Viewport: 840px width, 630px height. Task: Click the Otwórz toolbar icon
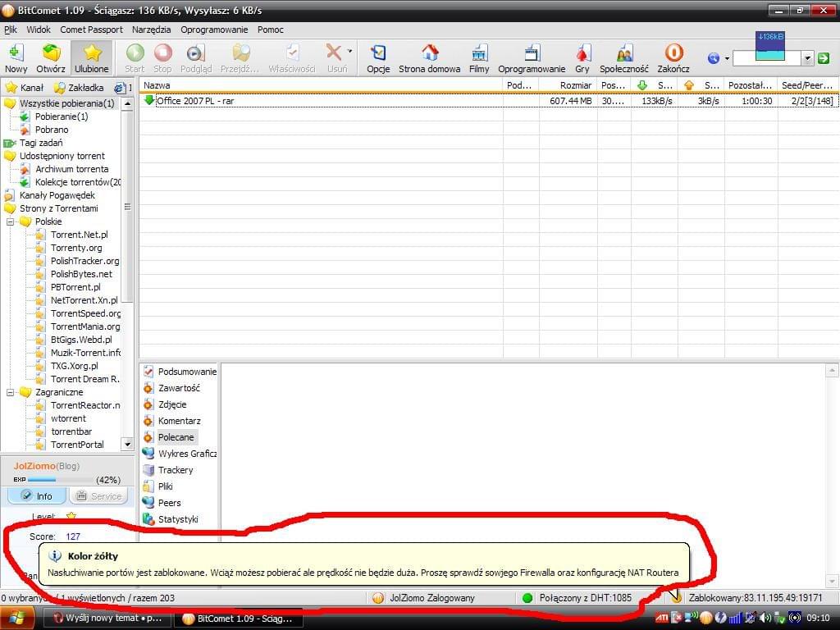[x=51, y=58]
